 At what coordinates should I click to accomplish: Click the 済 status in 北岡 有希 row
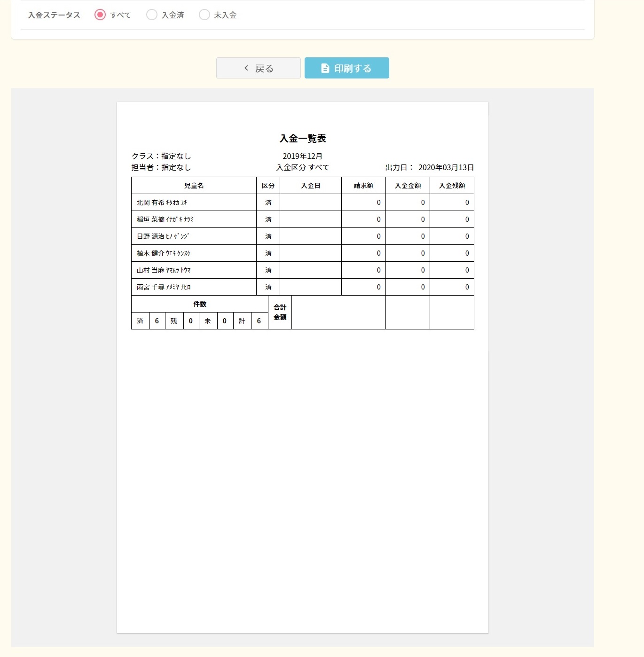point(268,203)
